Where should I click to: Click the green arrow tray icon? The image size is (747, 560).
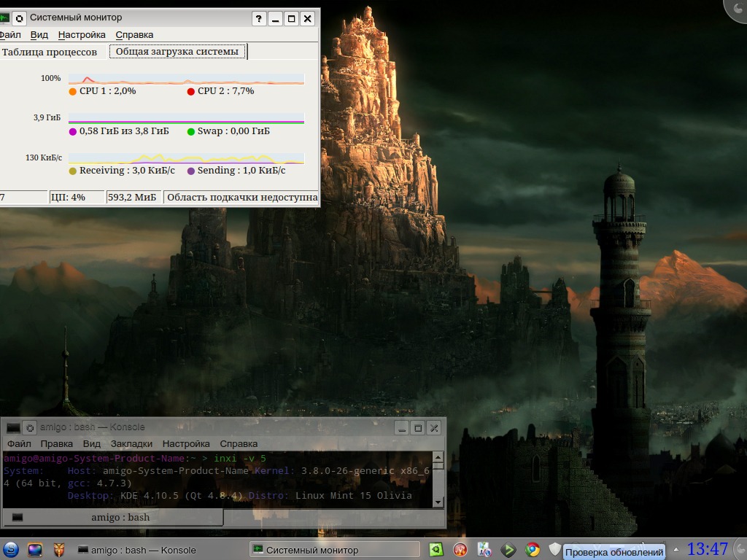pyautogui.click(x=508, y=550)
